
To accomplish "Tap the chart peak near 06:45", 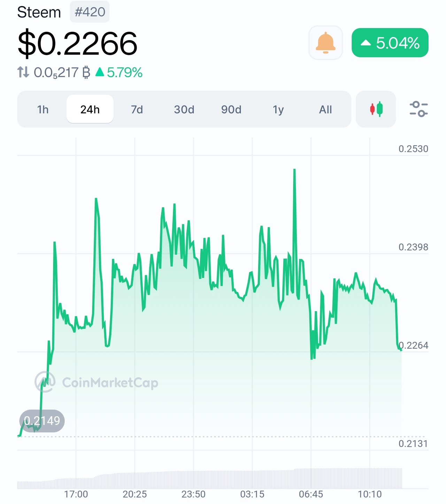I will [294, 171].
